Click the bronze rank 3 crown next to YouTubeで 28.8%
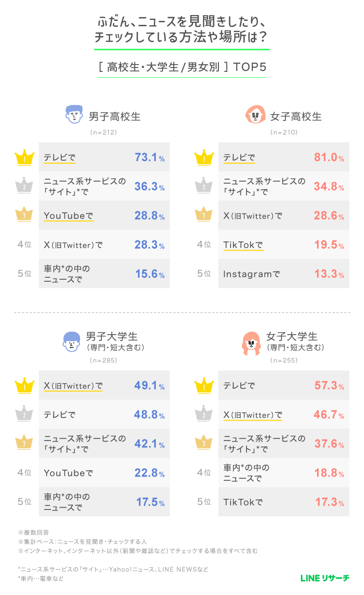 tap(24, 215)
